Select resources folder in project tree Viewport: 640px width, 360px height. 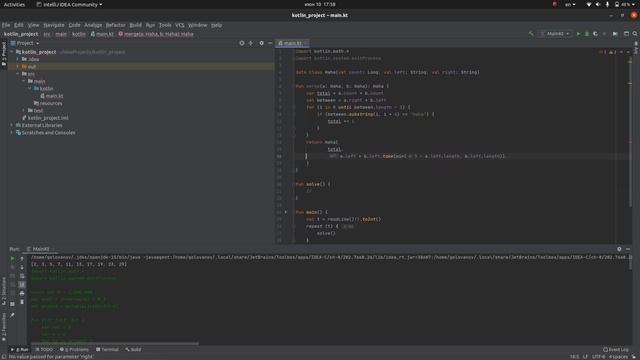(48, 104)
